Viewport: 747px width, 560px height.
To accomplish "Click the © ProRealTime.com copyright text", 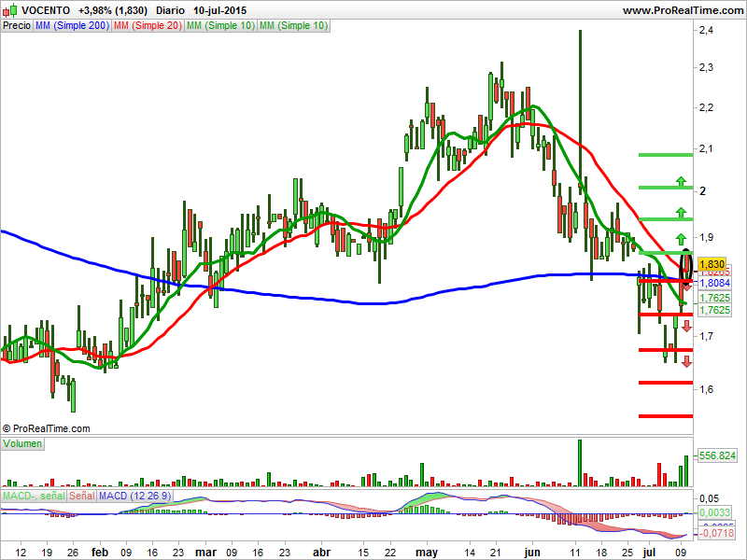I will (46, 428).
